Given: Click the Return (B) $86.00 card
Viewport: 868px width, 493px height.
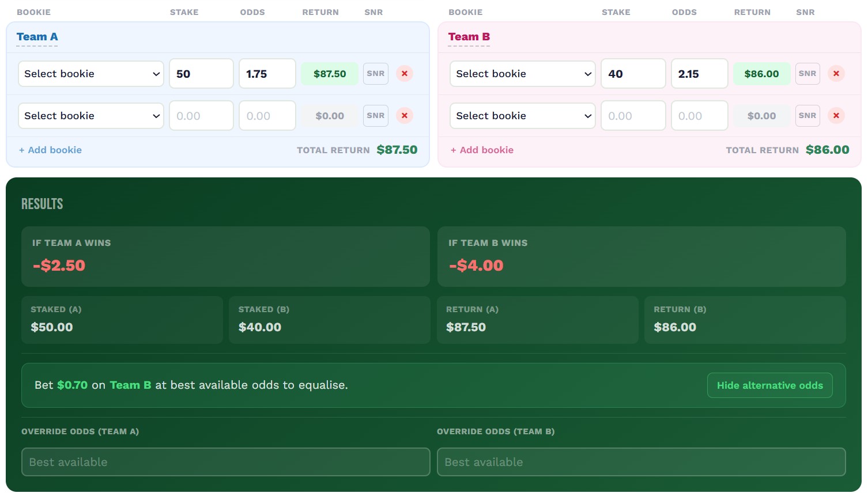Looking at the screenshot, I should pos(745,320).
